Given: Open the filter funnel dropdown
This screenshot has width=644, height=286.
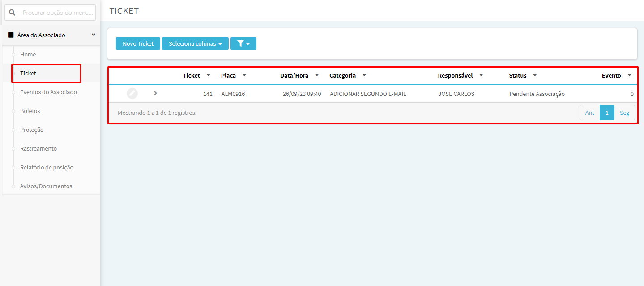Looking at the screenshot, I should [243, 43].
